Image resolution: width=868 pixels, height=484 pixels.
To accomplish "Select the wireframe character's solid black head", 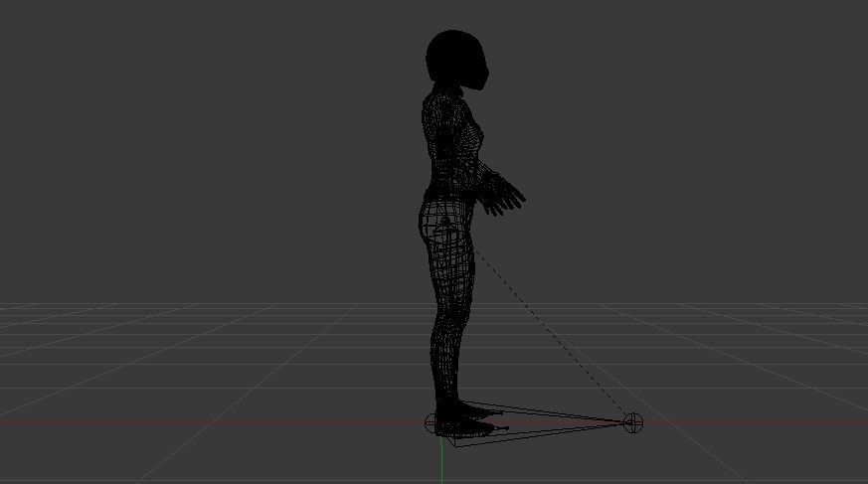I will tap(457, 60).
